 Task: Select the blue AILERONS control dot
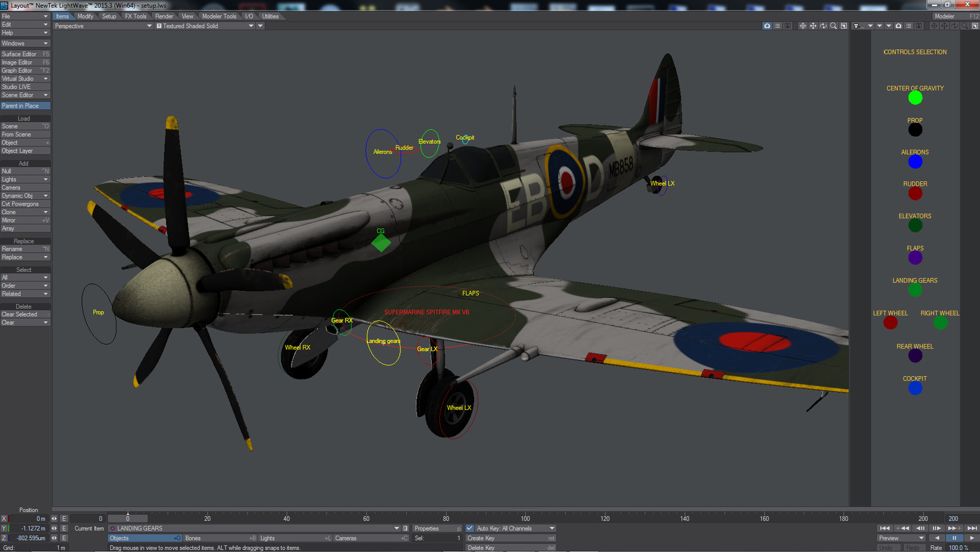[x=915, y=162]
